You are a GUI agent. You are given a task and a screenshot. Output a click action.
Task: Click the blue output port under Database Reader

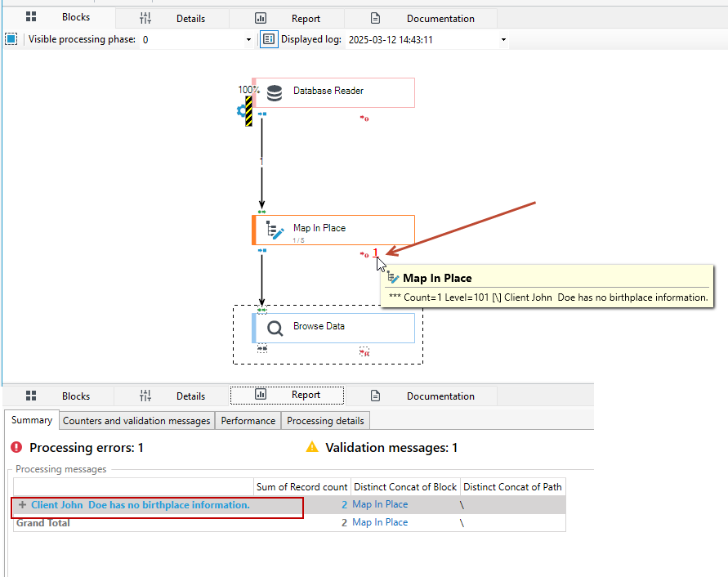[x=262, y=114]
